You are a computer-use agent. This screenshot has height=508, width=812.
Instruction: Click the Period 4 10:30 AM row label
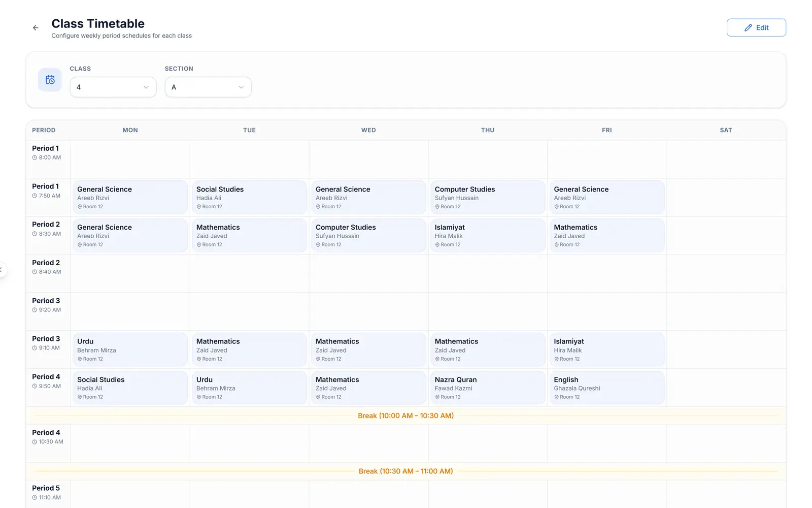pyautogui.click(x=48, y=437)
